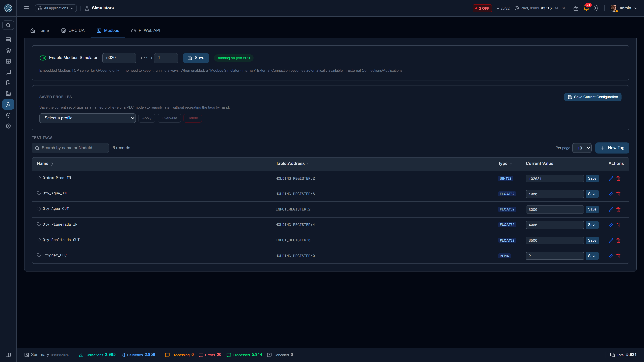Screen dimensions: 644x362
Task: Click the Qty_Agua_IN current value field
Action: [x=554, y=194]
